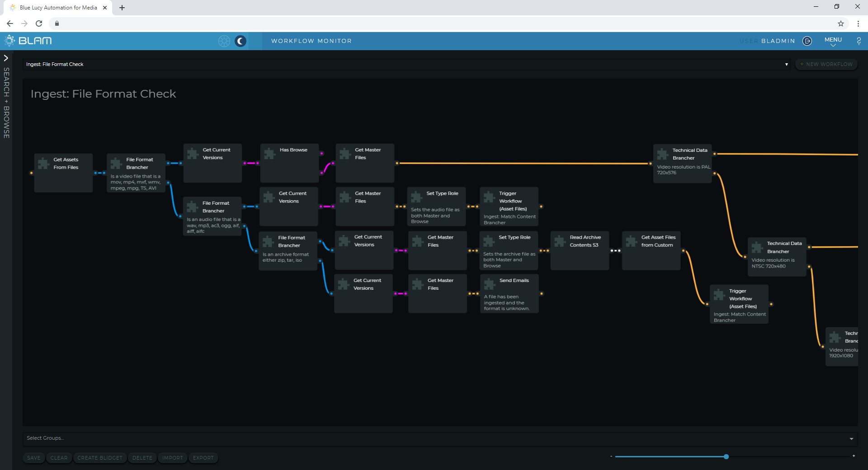Select the Send Emails node puzzle icon

[490, 284]
